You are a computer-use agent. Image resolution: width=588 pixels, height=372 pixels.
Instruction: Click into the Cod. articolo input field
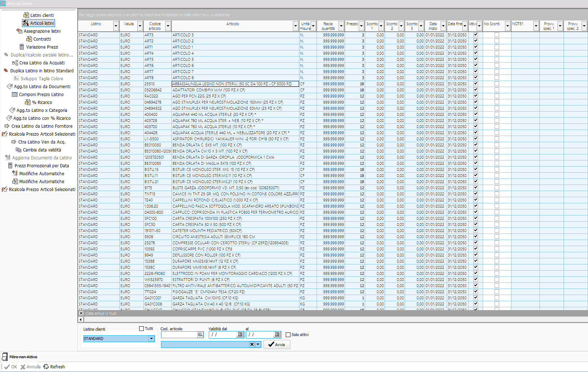[x=179, y=335]
